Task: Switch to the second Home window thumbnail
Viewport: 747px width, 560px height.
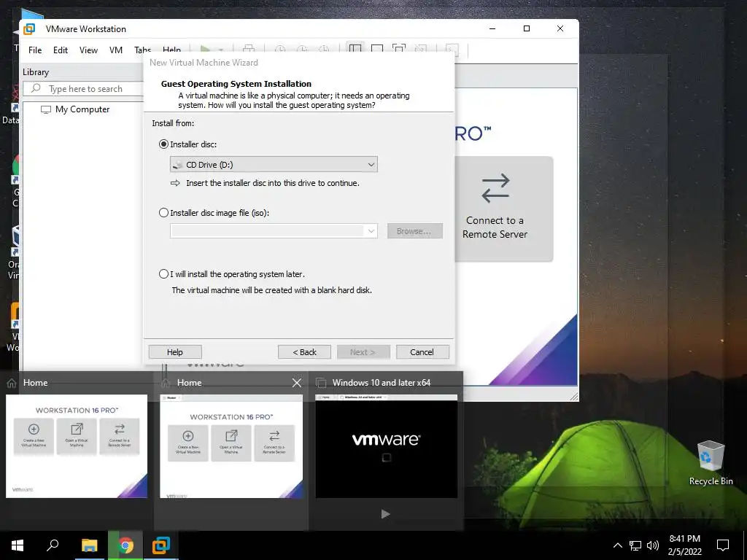Action: click(231, 446)
